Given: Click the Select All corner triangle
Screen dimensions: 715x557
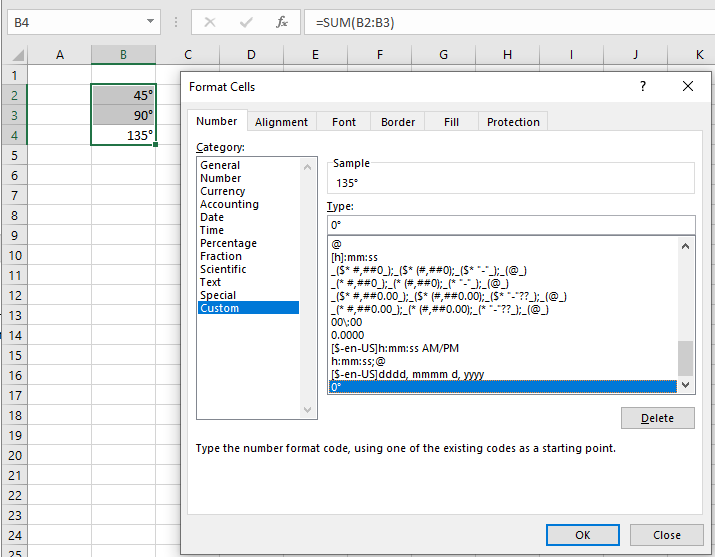Looking at the screenshot, I should pyautogui.click(x=17, y=55).
